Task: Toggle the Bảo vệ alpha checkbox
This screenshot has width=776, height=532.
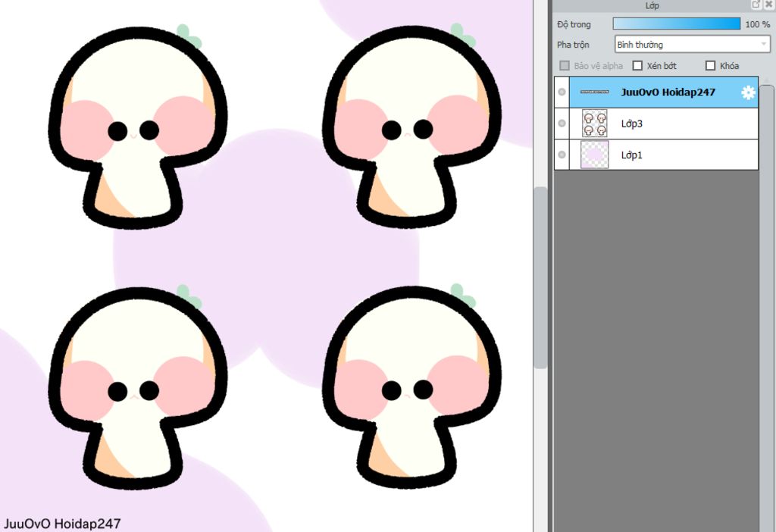Action: [x=565, y=65]
